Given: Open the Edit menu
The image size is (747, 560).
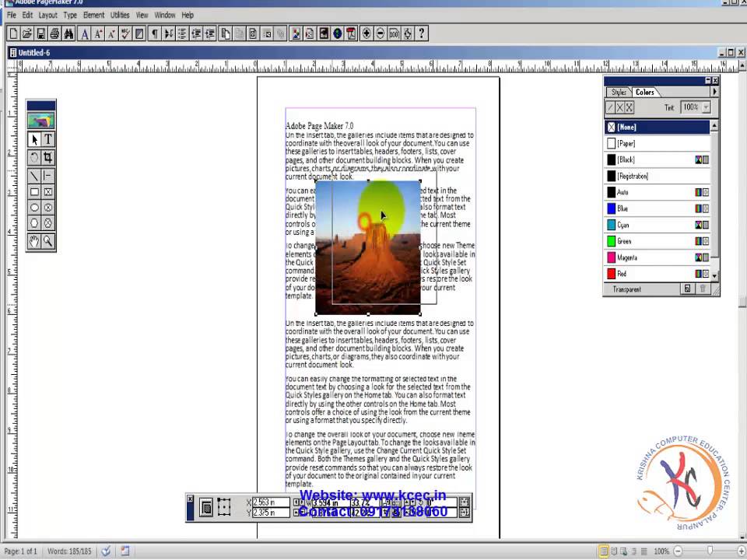Looking at the screenshot, I should click(x=28, y=16).
